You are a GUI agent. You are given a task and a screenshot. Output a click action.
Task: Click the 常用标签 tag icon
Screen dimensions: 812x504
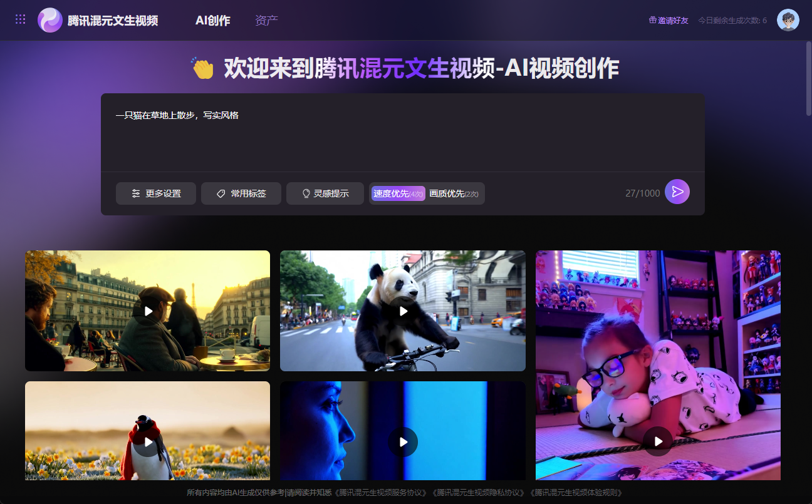(221, 193)
